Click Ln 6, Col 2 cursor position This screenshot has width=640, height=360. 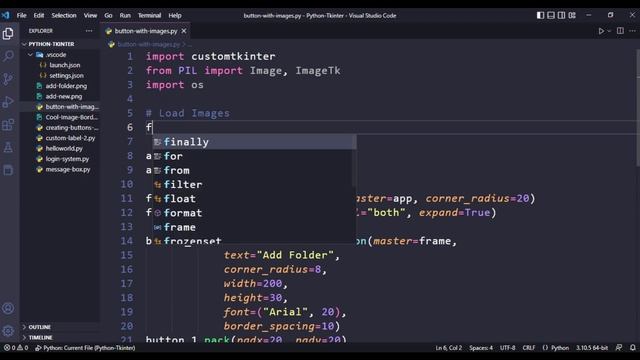(448, 348)
